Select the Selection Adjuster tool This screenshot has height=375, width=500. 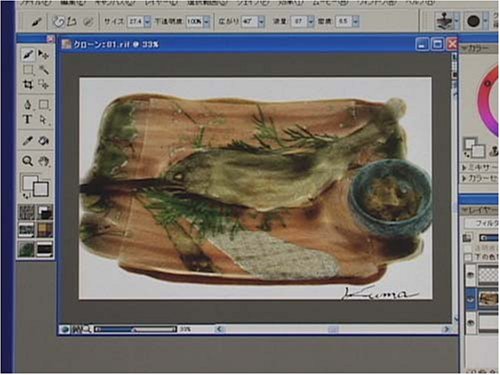[x=43, y=84]
